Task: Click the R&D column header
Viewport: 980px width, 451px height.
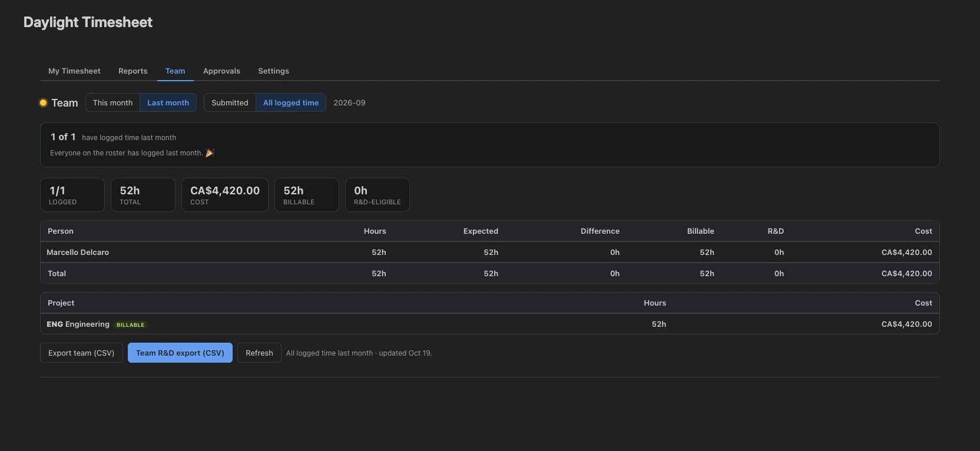Action: (776, 231)
